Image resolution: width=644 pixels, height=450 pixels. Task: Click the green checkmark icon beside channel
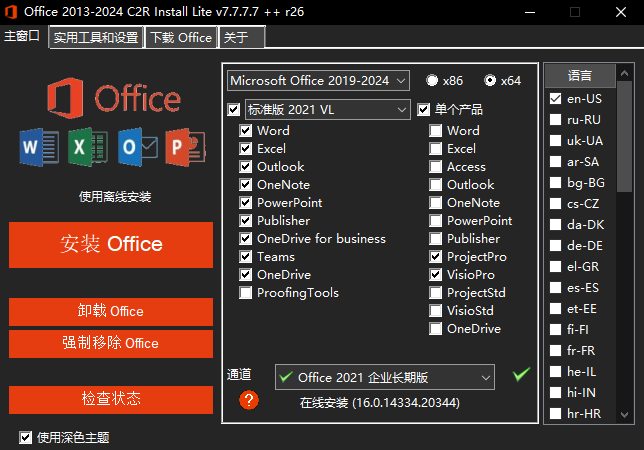coord(520,375)
